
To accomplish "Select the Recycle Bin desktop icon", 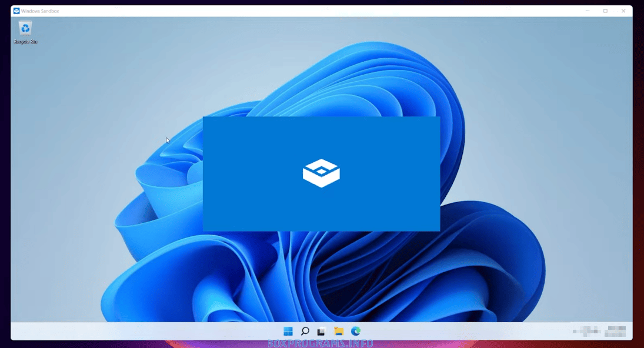I will coord(25,28).
